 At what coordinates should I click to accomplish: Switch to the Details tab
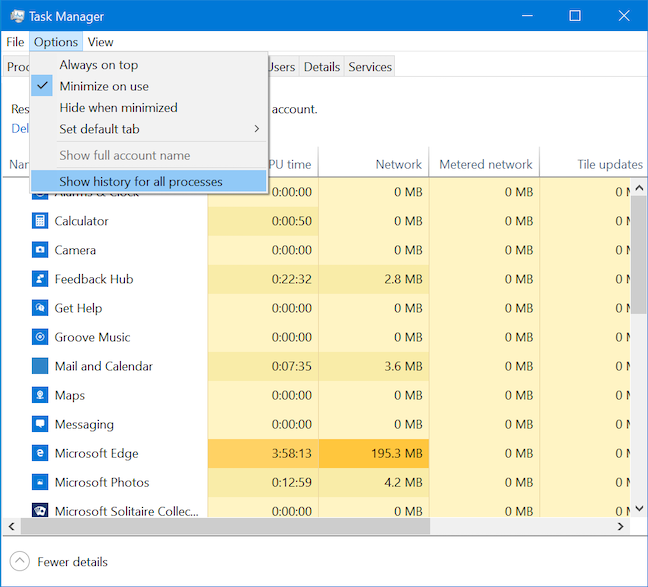pos(322,67)
